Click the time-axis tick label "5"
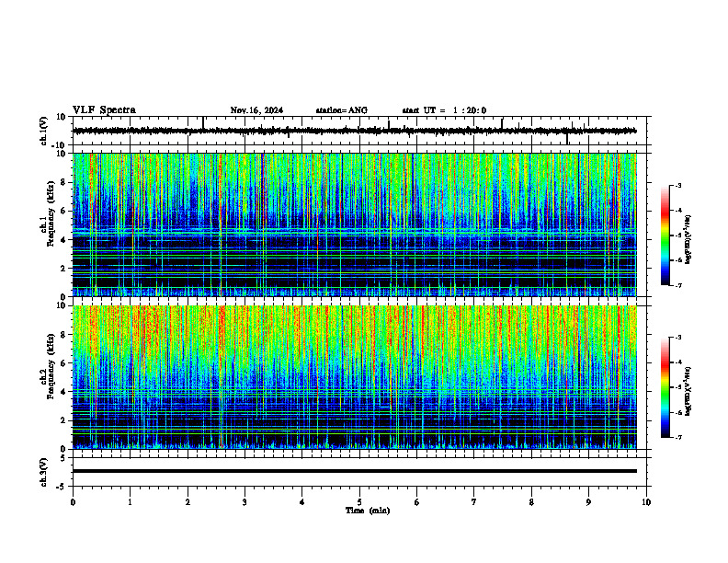 point(359,502)
